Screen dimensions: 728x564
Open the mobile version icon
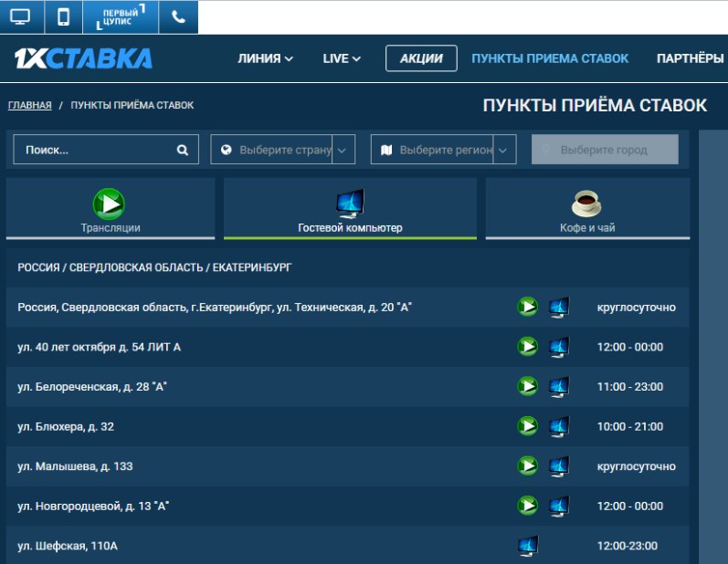pyautogui.click(x=64, y=17)
